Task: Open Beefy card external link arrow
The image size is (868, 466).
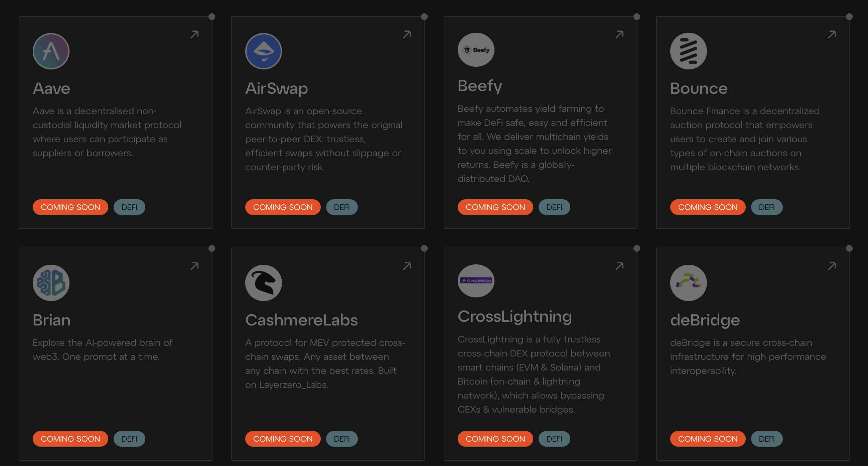Action: point(619,34)
